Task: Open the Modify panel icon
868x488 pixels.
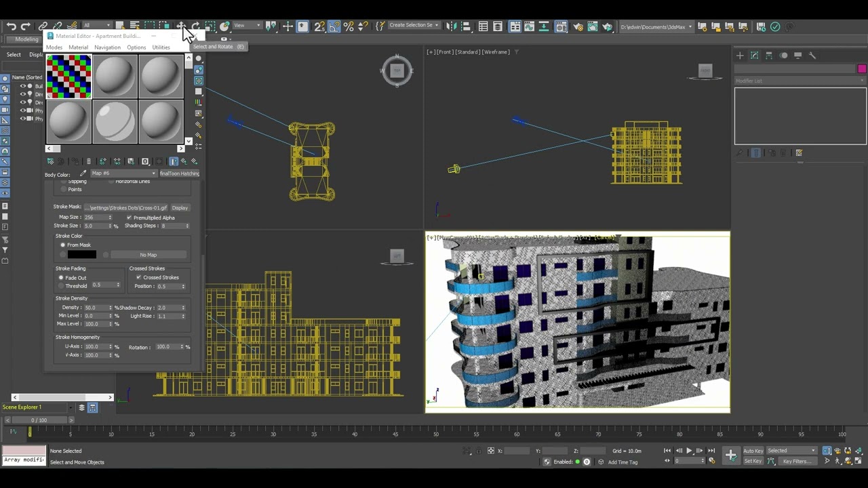Action: click(754, 56)
